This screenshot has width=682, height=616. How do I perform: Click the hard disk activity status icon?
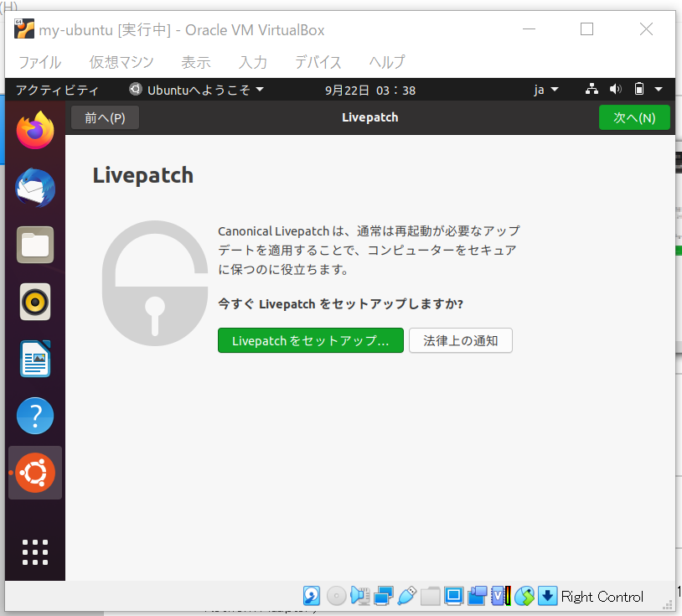click(312, 596)
